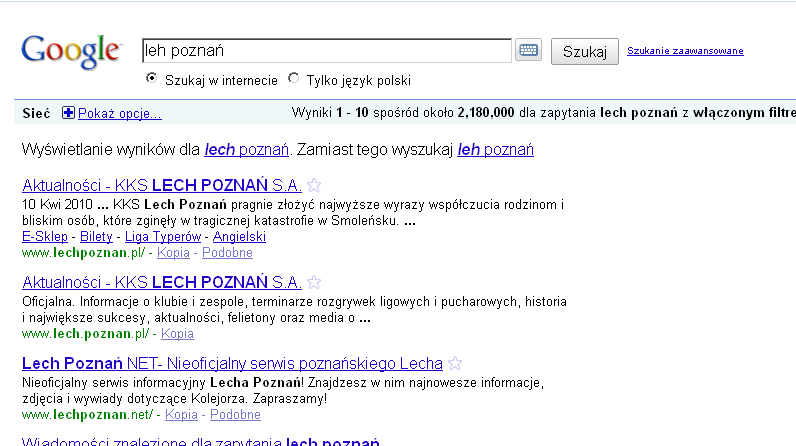Open 'Szukanie zaawansowane' link
The width and height of the screenshot is (796, 446).
pos(685,51)
